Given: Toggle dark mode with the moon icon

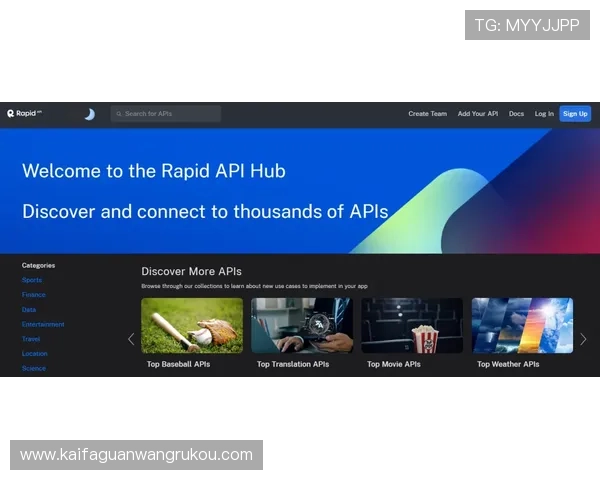Looking at the screenshot, I should pyautogui.click(x=89, y=114).
